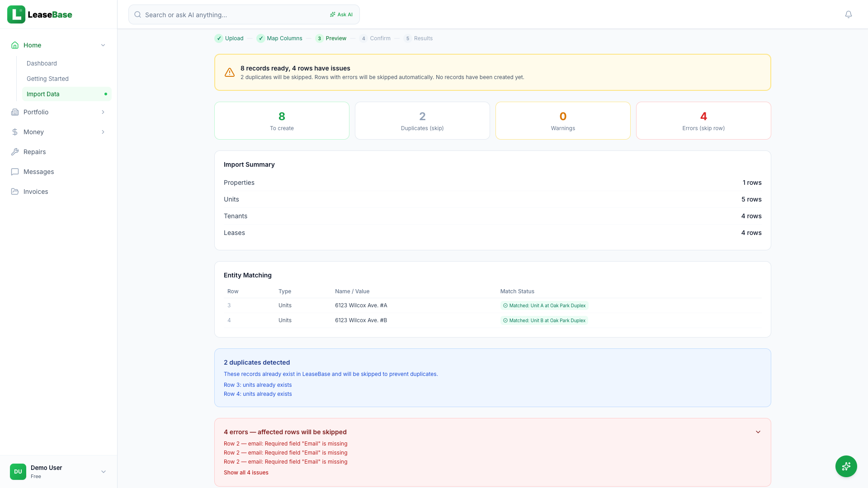This screenshot has width=868, height=488.
Task: Click the 6123 Wilcox Ave. #A cell
Action: pyautogui.click(x=361, y=305)
